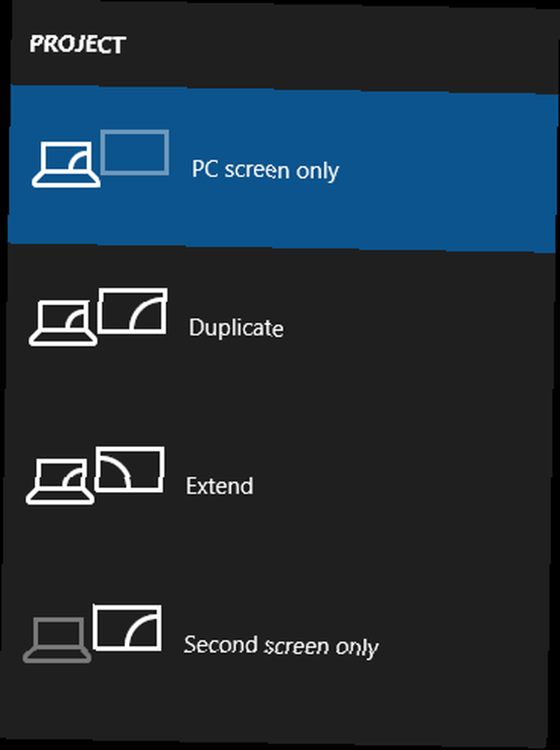Click empty space right of the Duplicate label
This screenshot has height=750, width=560.
coord(416,329)
